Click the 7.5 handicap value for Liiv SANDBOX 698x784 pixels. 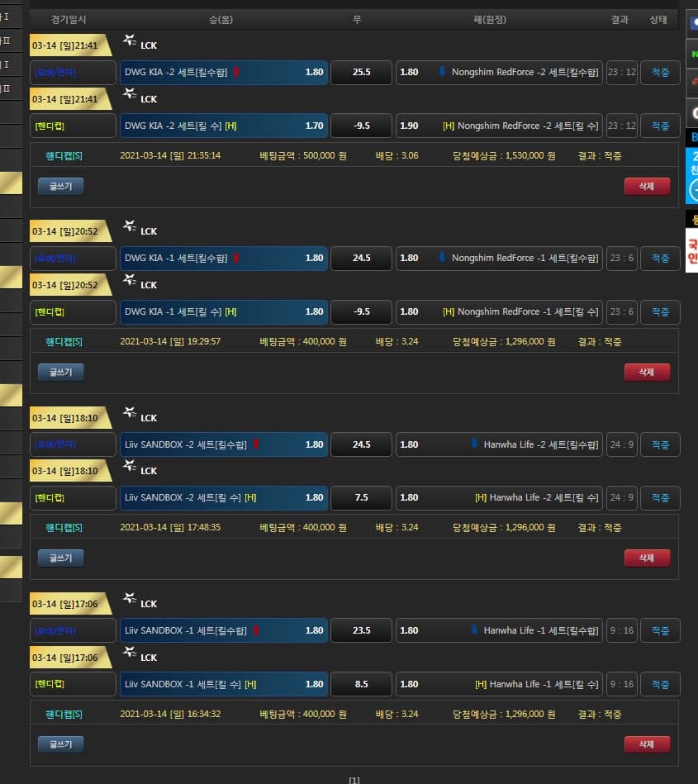pyautogui.click(x=361, y=498)
